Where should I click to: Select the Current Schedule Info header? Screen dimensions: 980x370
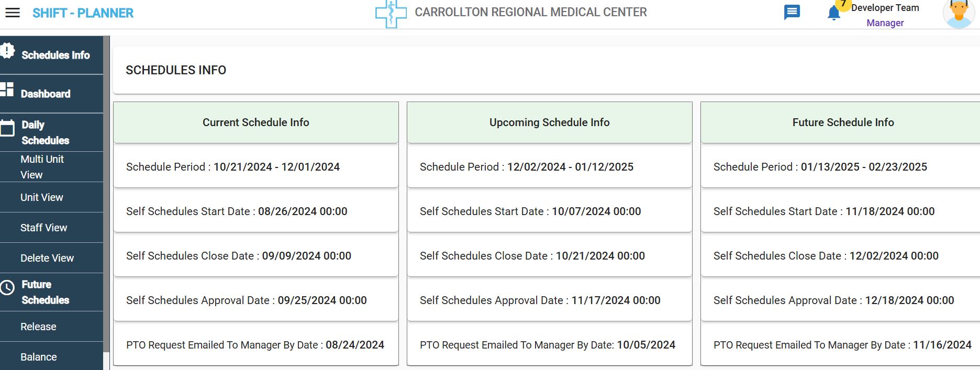255,122
